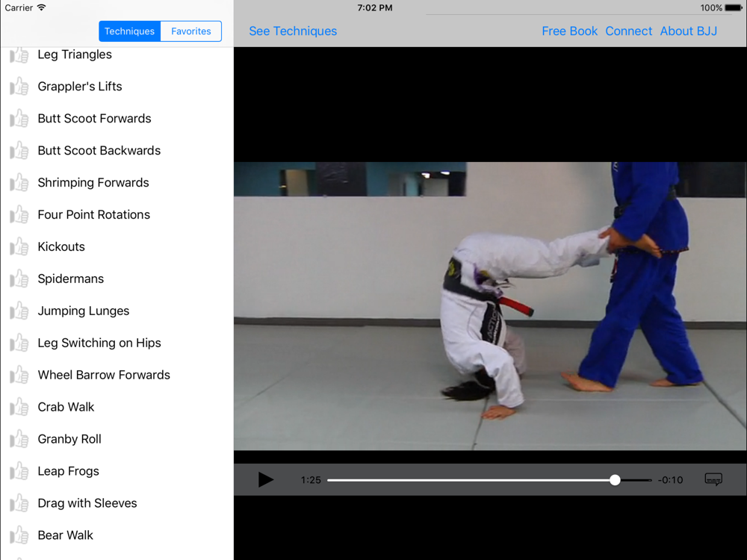Select Wheel Barrow Forwards technique
747x560 pixels.
tap(104, 375)
